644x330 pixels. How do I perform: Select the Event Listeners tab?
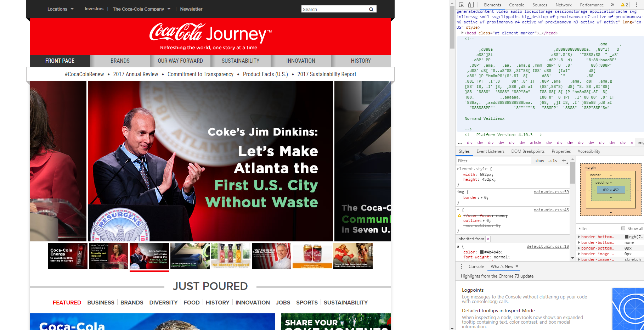point(490,151)
